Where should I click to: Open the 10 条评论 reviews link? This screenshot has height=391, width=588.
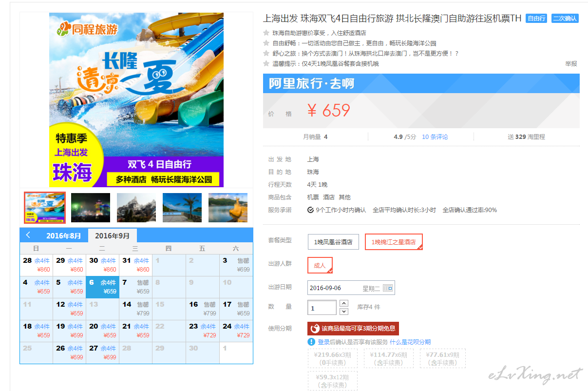pyautogui.click(x=435, y=137)
